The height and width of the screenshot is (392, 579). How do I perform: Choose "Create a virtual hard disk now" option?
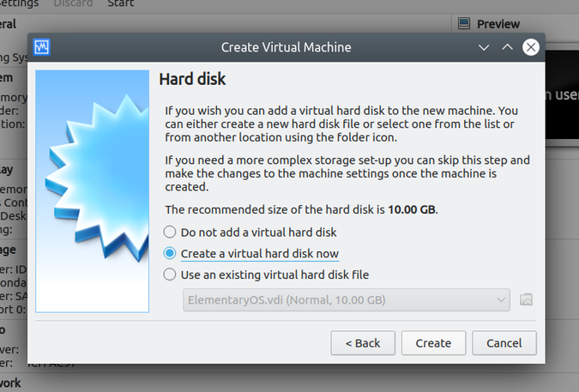pos(170,254)
